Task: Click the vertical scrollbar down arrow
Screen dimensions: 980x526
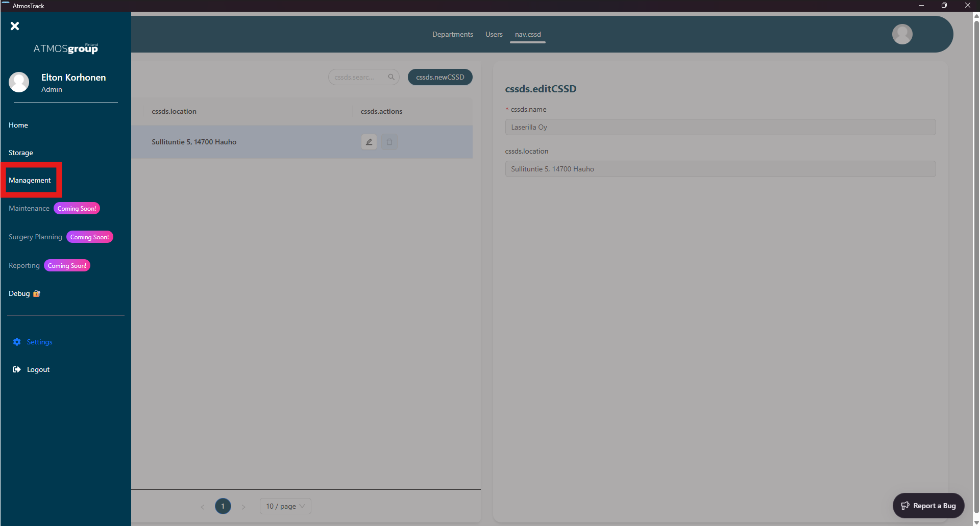Action: pos(976,522)
